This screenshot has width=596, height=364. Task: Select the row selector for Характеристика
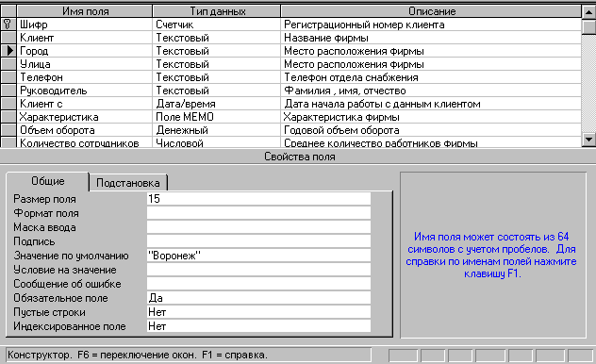pyautogui.click(x=8, y=117)
